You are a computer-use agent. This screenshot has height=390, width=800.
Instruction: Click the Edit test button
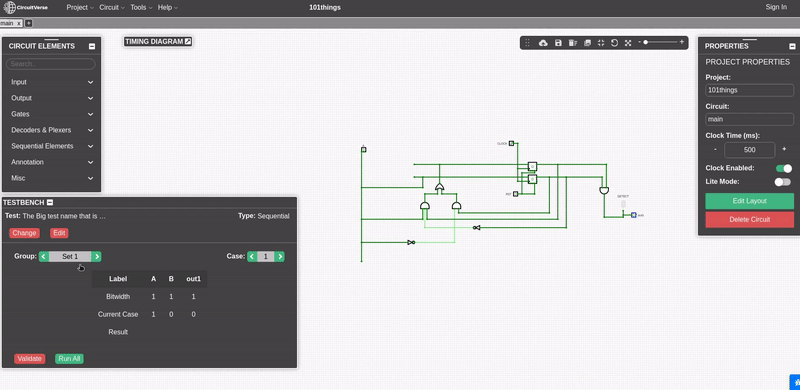[59, 233]
